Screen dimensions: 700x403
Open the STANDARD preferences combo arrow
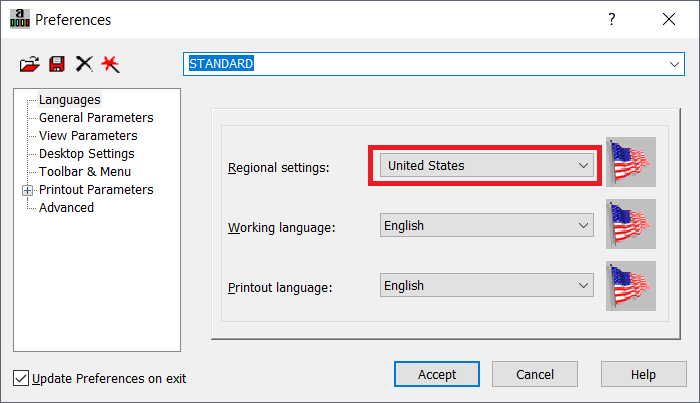[x=674, y=64]
